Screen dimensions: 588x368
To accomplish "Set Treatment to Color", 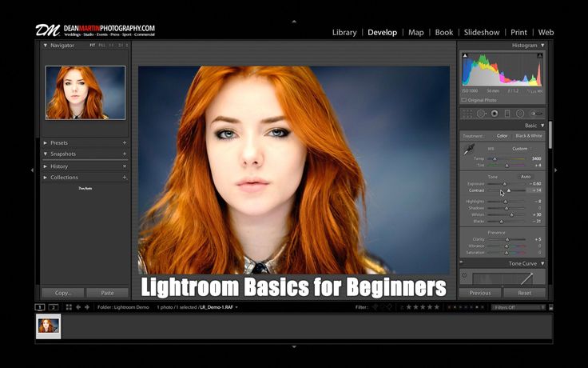I will [x=503, y=136].
